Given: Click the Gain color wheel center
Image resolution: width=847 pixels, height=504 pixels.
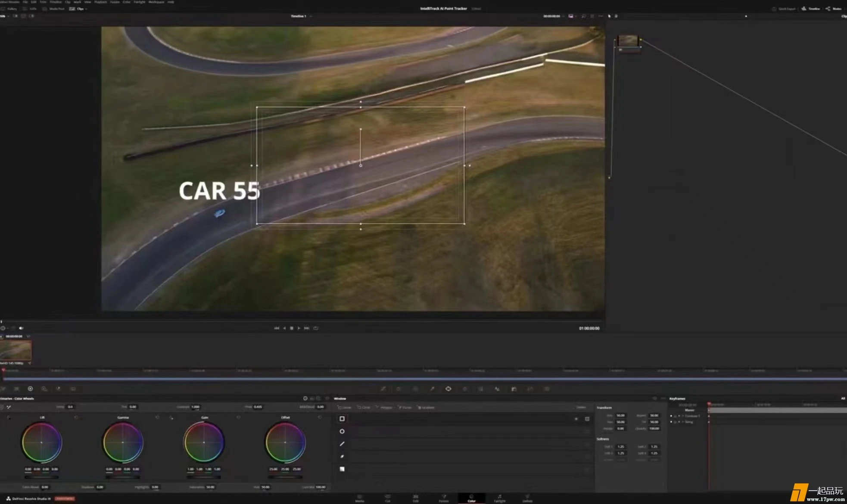Looking at the screenshot, I should click(204, 442).
